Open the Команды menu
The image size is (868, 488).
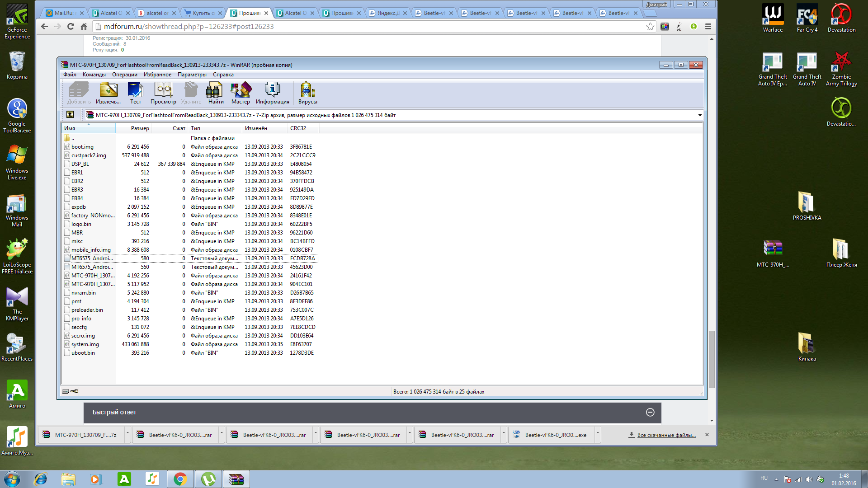(x=94, y=75)
